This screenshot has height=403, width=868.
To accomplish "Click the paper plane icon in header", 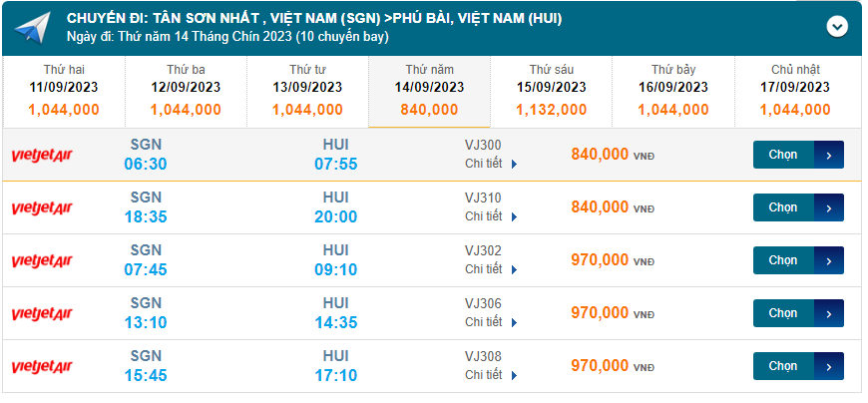I will 32,28.
